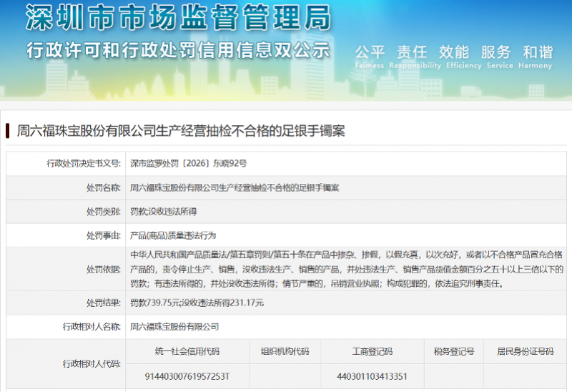The width and height of the screenshot is (572, 392).
Task: Click the 行政处罚决定书文号 row label
Action: pyautogui.click(x=84, y=163)
